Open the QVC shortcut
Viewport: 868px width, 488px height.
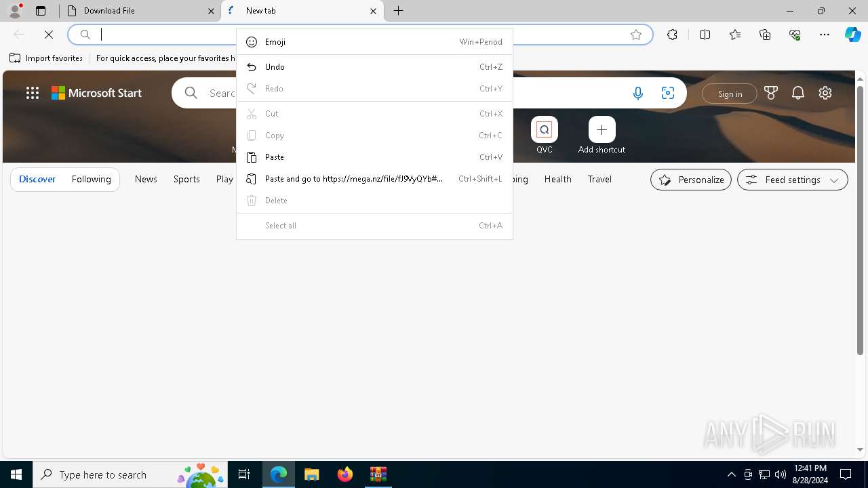coord(544,135)
